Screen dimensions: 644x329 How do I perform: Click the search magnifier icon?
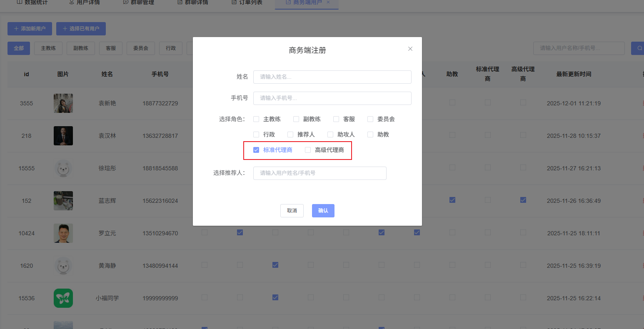coord(640,48)
